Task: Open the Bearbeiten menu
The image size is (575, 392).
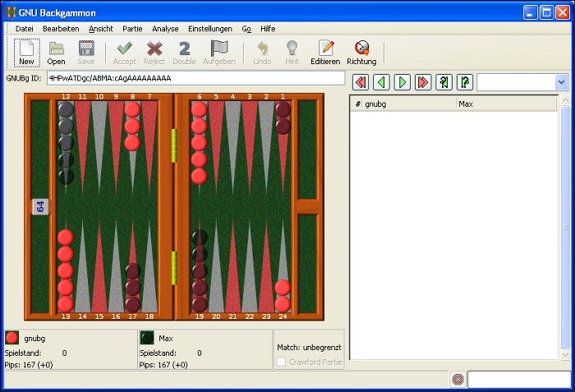Action: click(x=61, y=29)
